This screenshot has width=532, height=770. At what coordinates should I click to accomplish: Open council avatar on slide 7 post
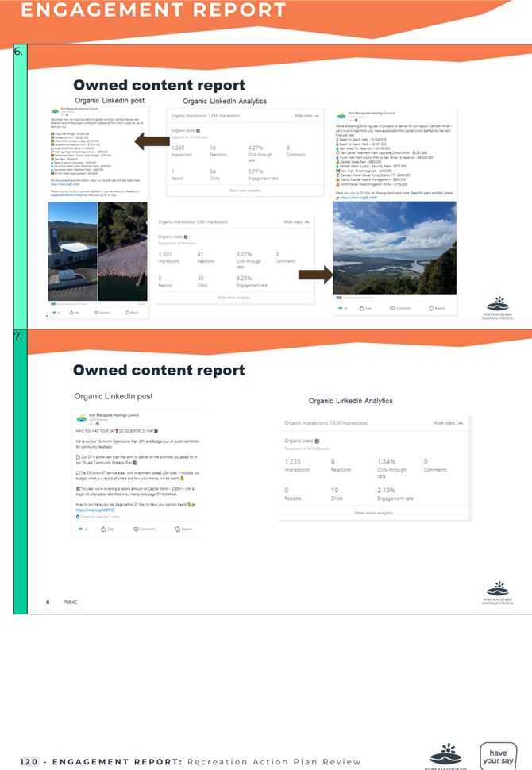(82, 418)
